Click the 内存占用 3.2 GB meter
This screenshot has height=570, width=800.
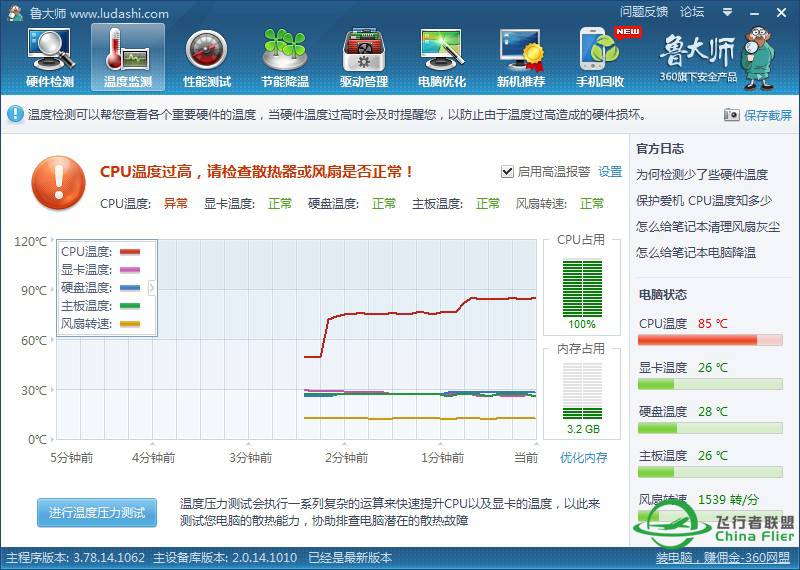point(582,391)
